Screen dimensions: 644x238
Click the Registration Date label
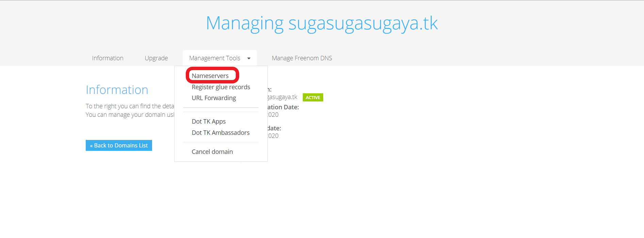click(x=283, y=107)
